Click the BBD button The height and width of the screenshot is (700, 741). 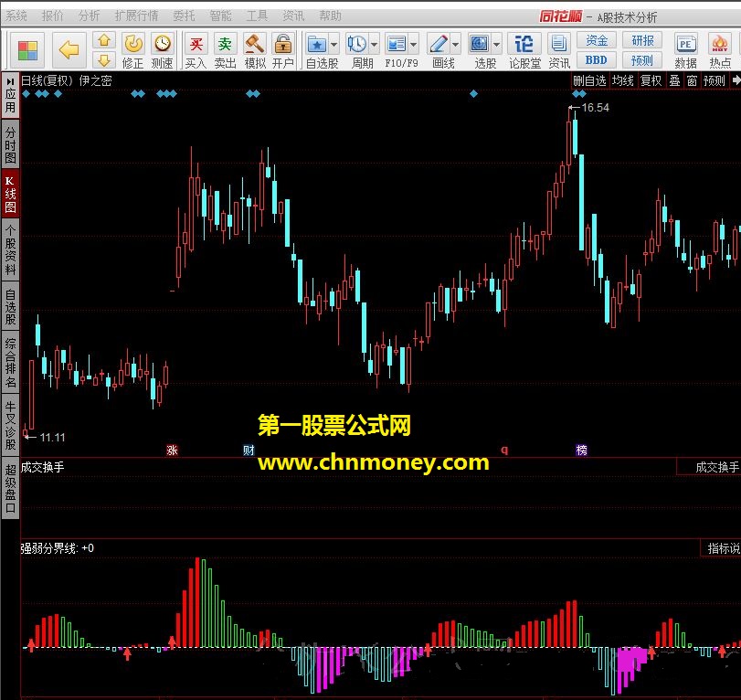point(596,60)
